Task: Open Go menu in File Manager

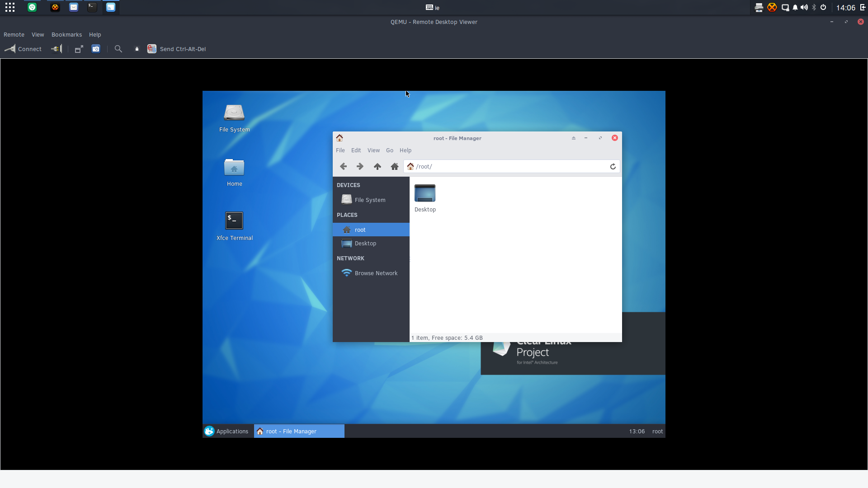Action: click(390, 150)
